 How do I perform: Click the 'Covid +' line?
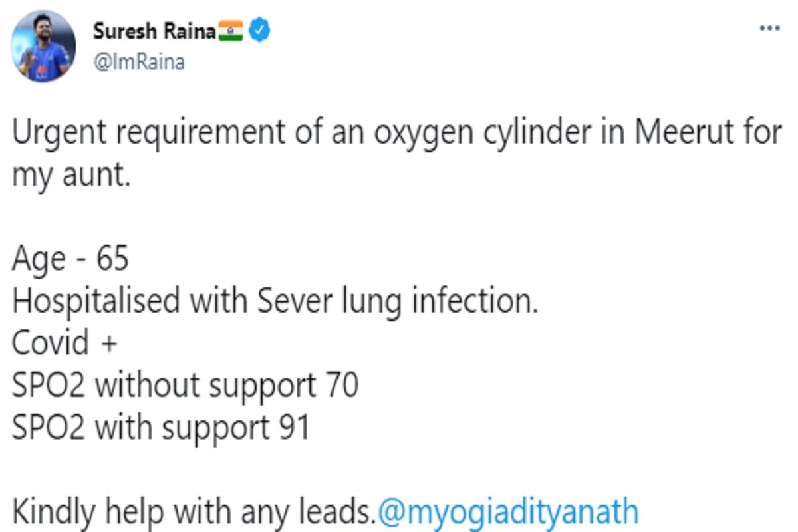pos(65,343)
